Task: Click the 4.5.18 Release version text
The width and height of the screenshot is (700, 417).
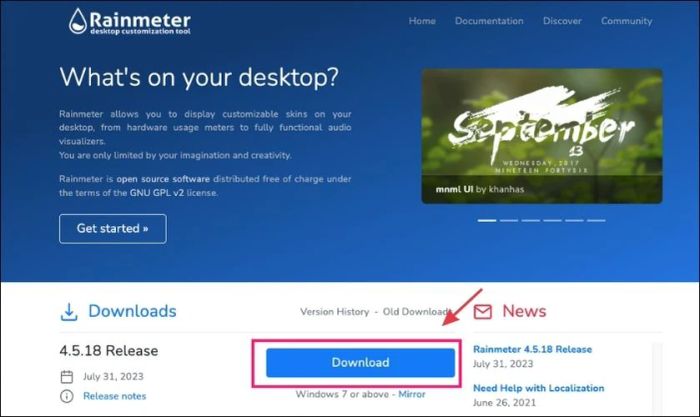Action: (108, 351)
